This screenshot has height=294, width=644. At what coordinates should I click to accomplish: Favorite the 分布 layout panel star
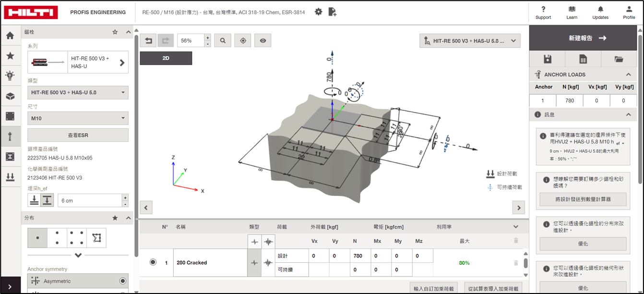(115, 218)
